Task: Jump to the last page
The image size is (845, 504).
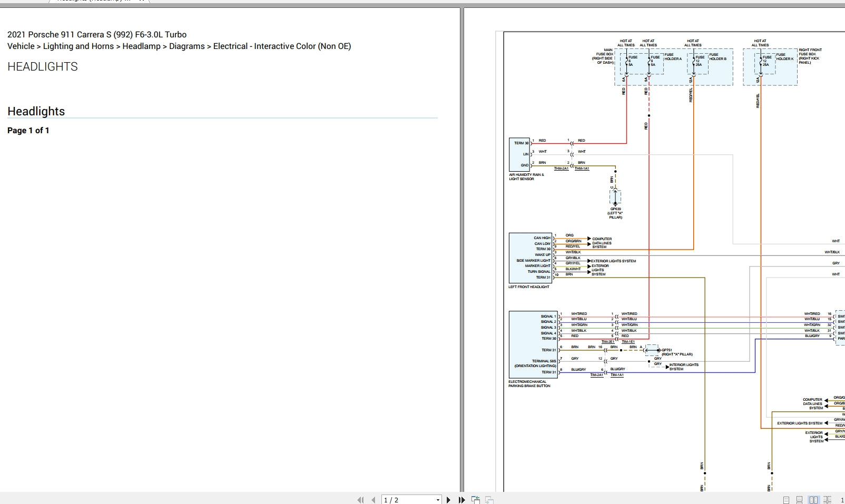Action: (461, 500)
